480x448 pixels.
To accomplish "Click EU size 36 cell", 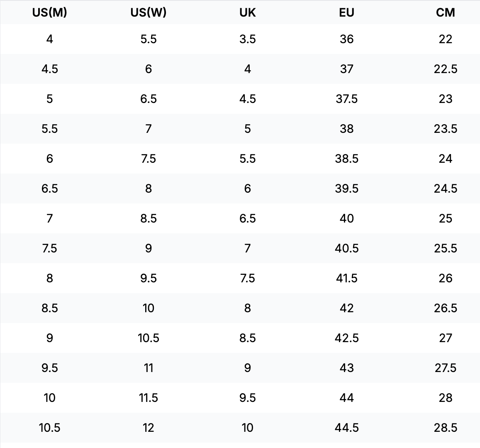I will (x=346, y=39).
